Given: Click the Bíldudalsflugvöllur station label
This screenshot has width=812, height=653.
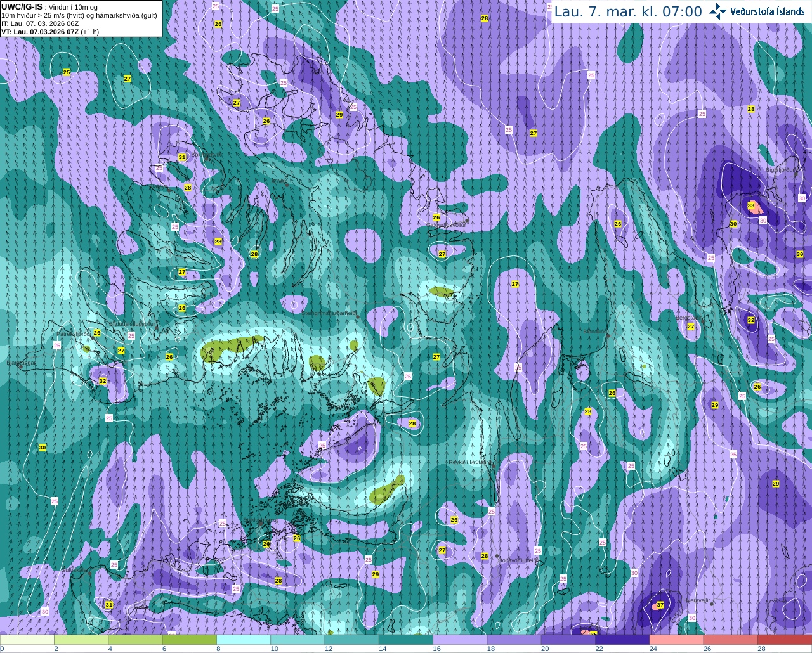Looking at the screenshot, I should coord(132,323).
